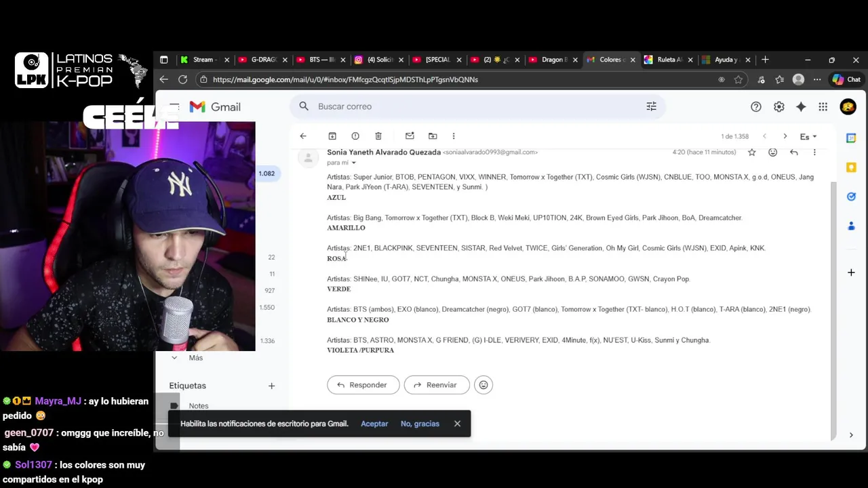Navigate browser back
The image size is (868, 488).
163,79
